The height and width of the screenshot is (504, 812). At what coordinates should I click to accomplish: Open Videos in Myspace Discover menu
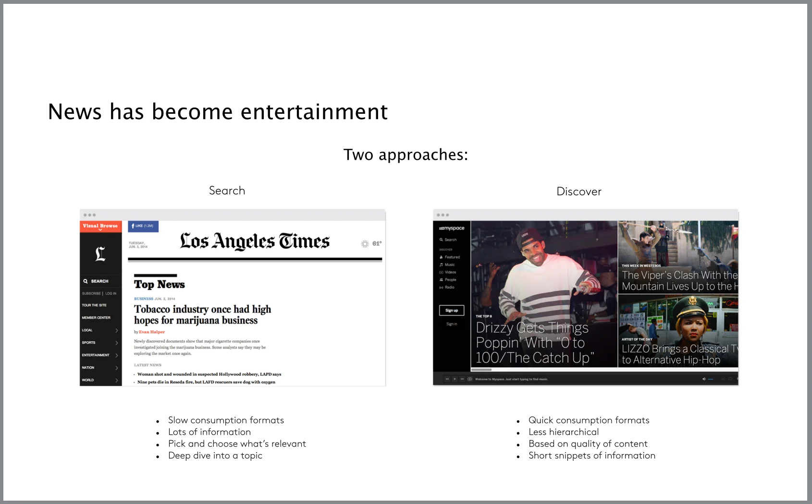point(447,272)
